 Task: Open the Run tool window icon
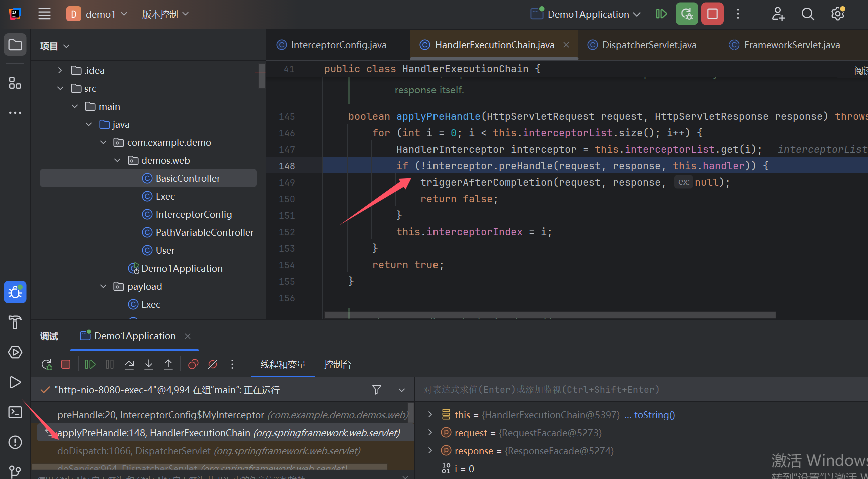point(15,382)
